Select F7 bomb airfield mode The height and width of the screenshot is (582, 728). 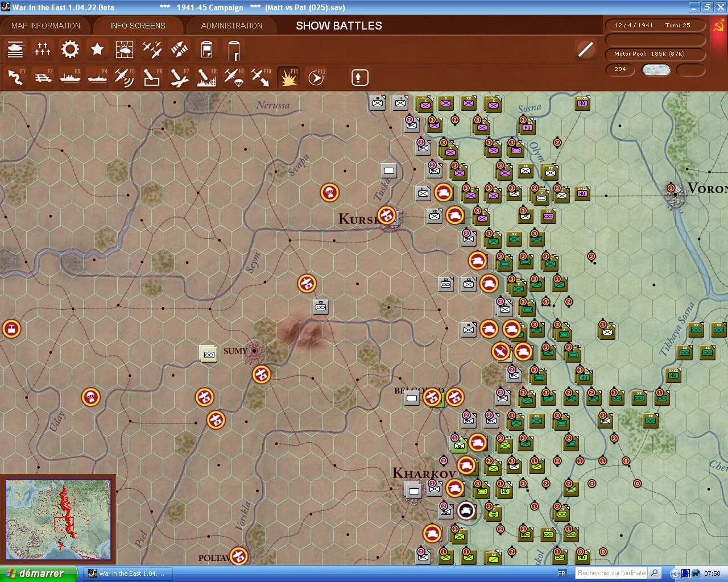[179, 77]
